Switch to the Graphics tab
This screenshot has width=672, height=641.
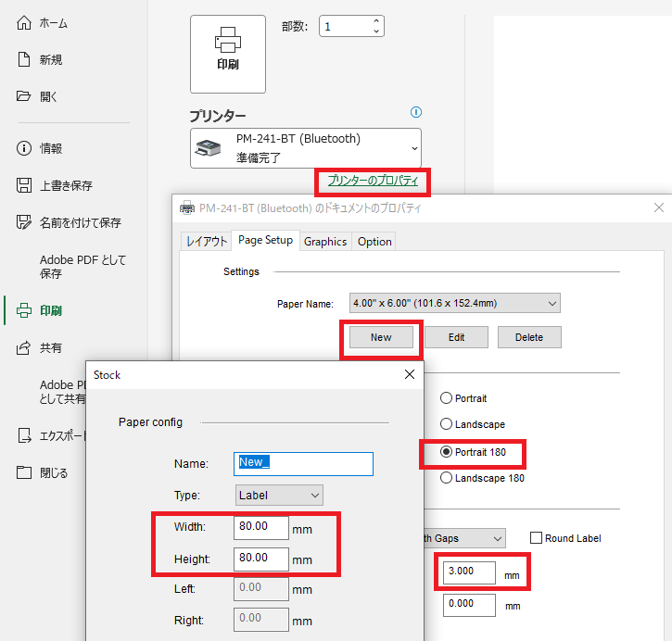pos(325,242)
